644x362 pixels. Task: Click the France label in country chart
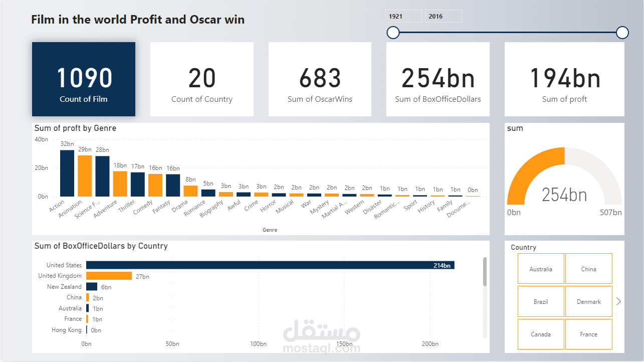pos(73,319)
